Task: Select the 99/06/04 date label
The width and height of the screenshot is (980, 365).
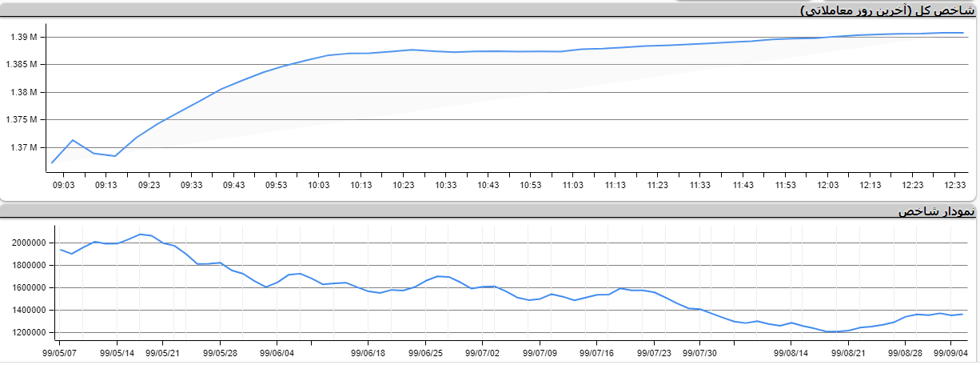Action: [277, 352]
